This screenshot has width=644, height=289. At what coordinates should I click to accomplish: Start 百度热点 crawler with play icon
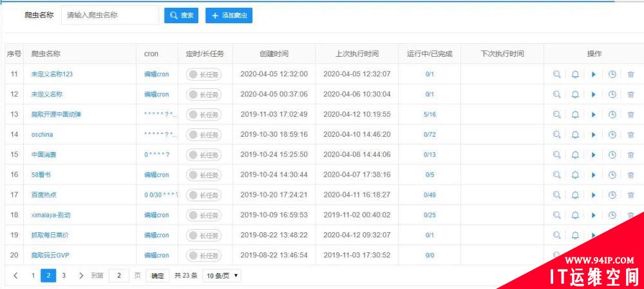coord(594,195)
